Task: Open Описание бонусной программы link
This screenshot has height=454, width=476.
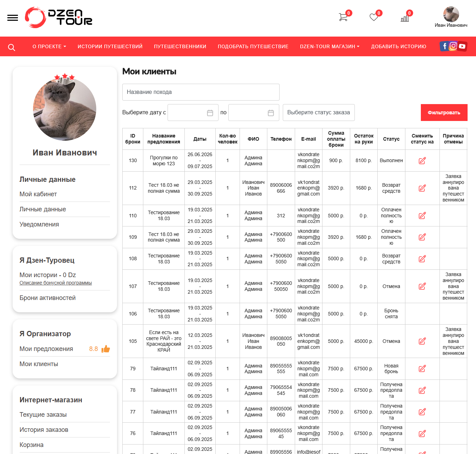Action: click(x=56, y=283)
